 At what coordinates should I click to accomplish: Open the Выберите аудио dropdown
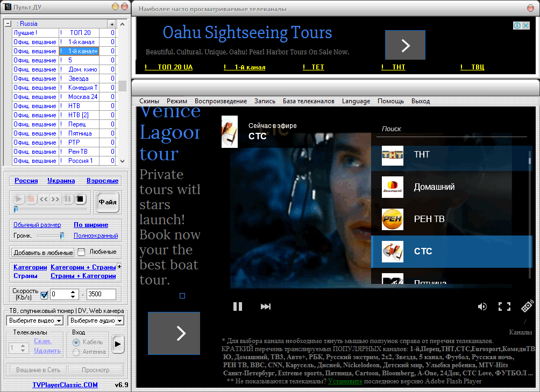coord(119,321)
